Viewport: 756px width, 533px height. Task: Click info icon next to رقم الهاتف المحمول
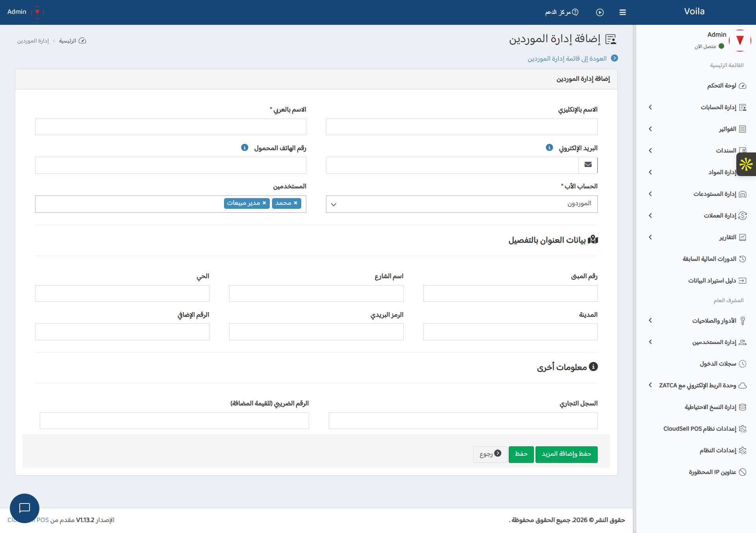click(245, 147)
